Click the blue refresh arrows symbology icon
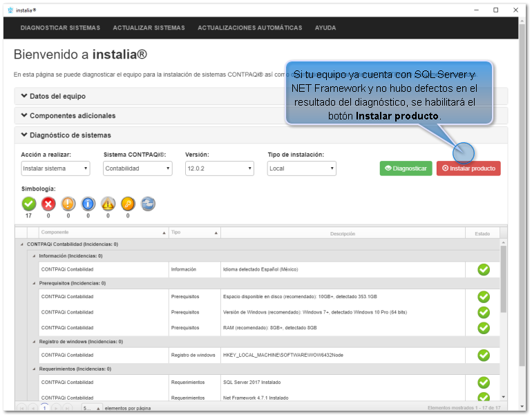 tap(148, 204)
